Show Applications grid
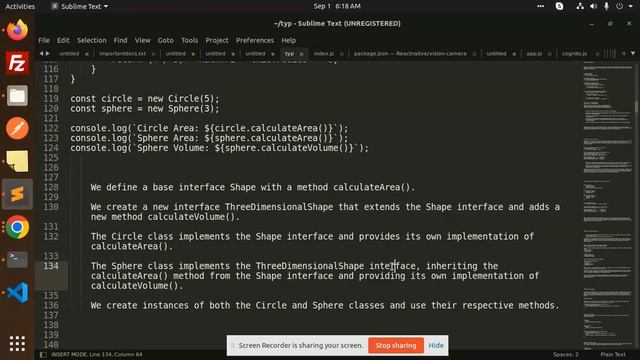This screenshot has width=640, height=360. (x=17, y=344)
